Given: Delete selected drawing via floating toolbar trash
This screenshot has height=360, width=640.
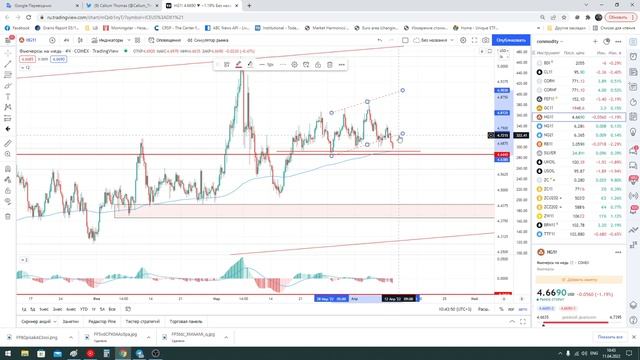Looking at the screenshot, I should tap(330, 65).
